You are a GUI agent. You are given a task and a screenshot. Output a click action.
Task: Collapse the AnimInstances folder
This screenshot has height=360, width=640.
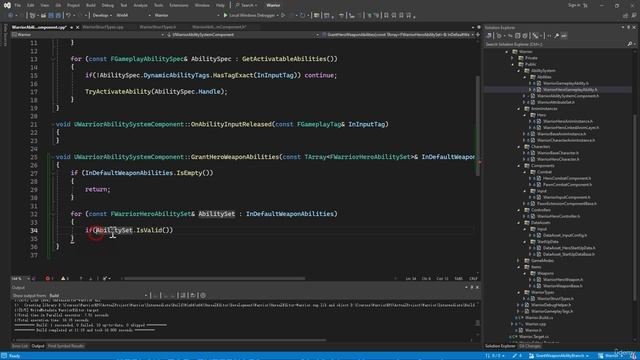point(519,109)
